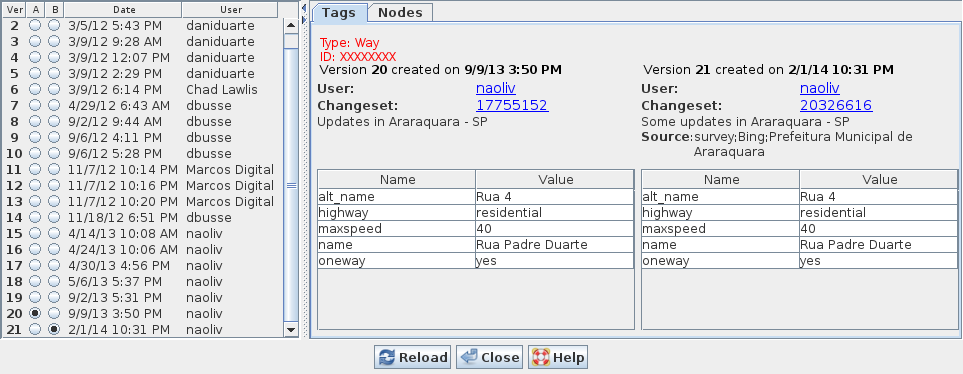Select the Tags tab
This screenshot has height=374, width=963.
(x=339, y=13)
